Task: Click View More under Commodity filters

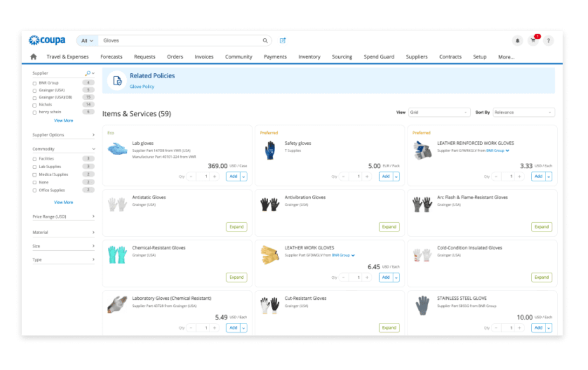Action: [x=63, y=202]
